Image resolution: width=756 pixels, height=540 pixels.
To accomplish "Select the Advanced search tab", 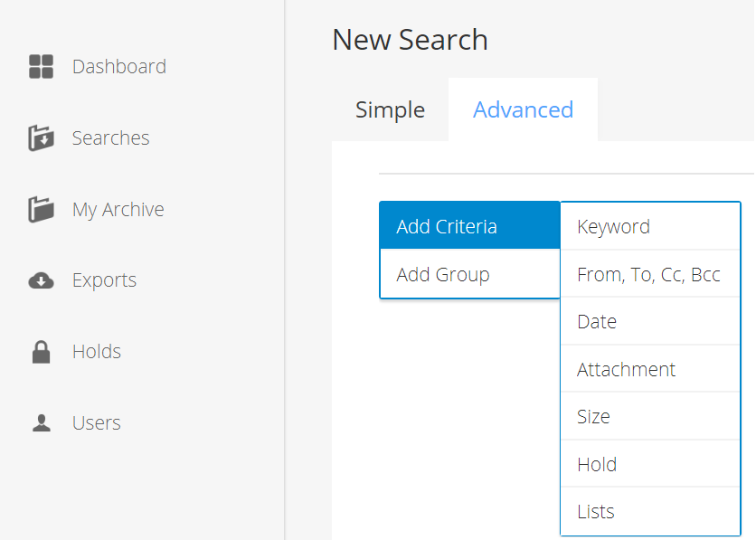I will [523, 109].
